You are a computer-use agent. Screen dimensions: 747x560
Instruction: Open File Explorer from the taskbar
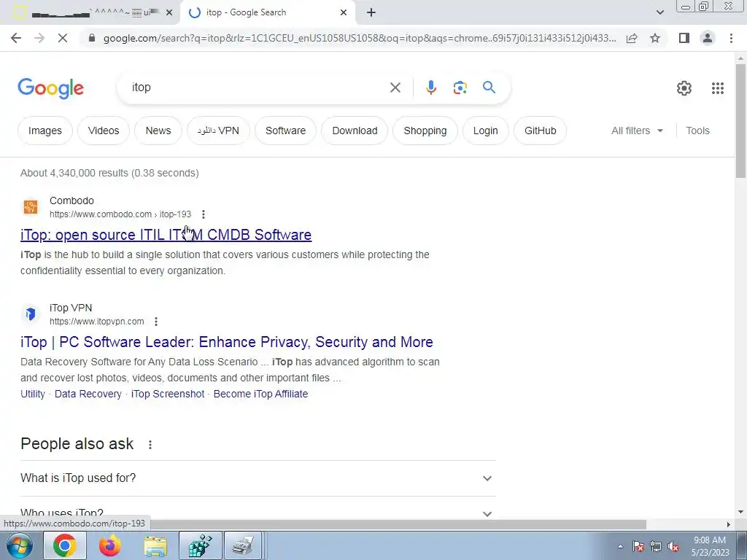coord(155,545)
